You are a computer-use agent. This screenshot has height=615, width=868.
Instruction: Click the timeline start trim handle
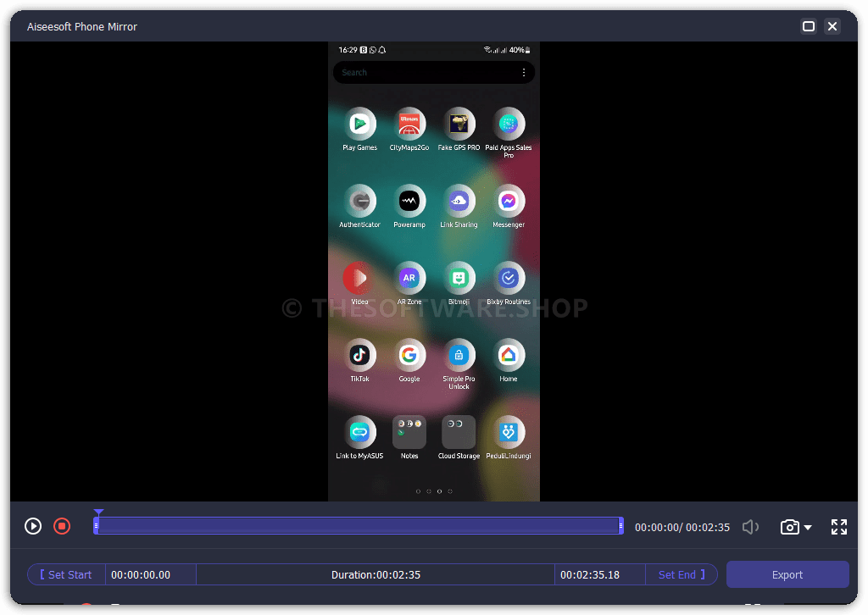coord(97,525)
